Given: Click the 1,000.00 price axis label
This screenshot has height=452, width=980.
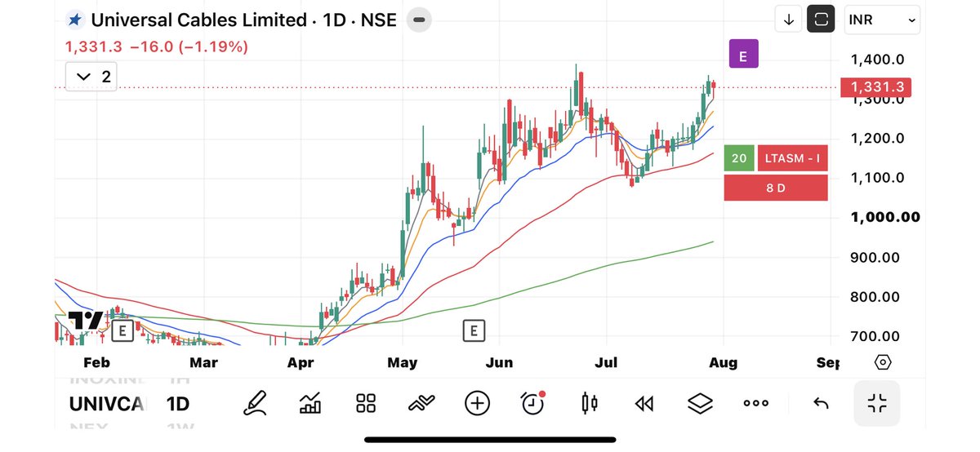Looking at the screenshot, I should (884, 217).
